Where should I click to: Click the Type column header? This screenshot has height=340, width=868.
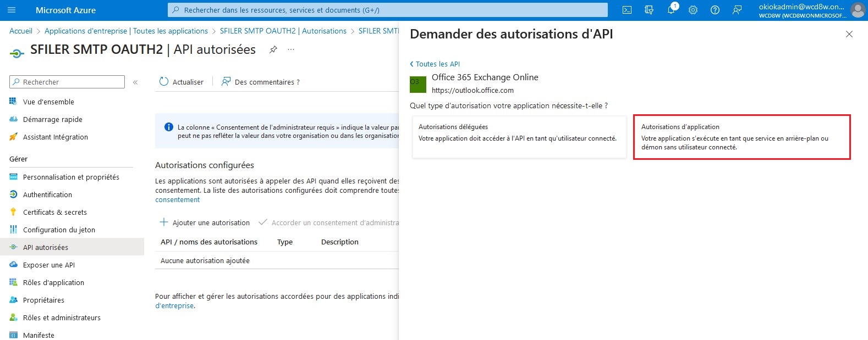point(285,242)
